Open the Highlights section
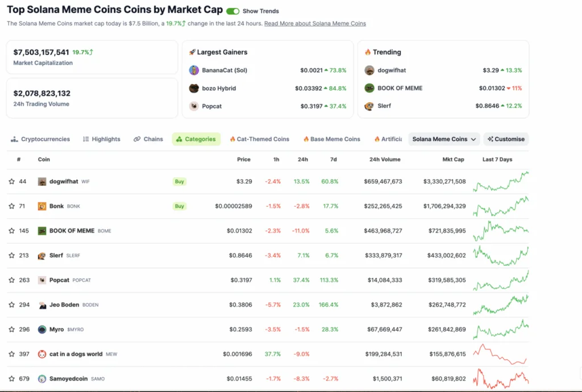Viewport: 582px width, 392px height. pyautogui.click(x=101, y=139)
